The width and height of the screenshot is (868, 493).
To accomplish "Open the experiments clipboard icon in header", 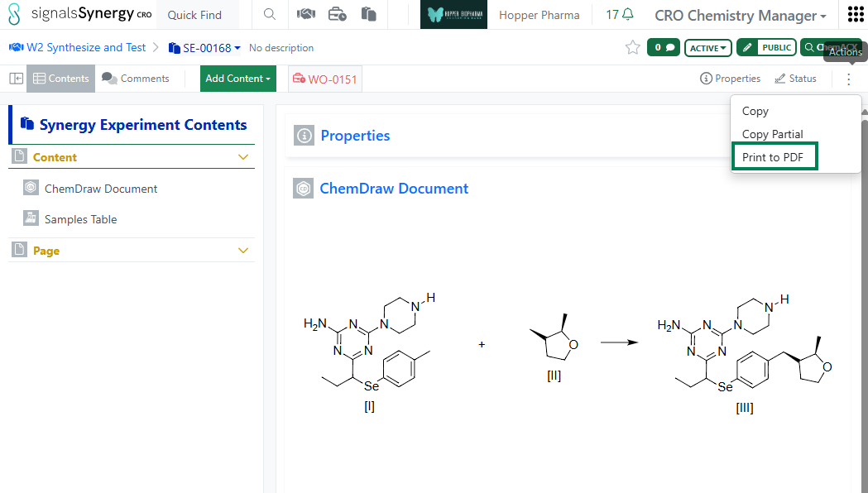I will tap(369, 14).
